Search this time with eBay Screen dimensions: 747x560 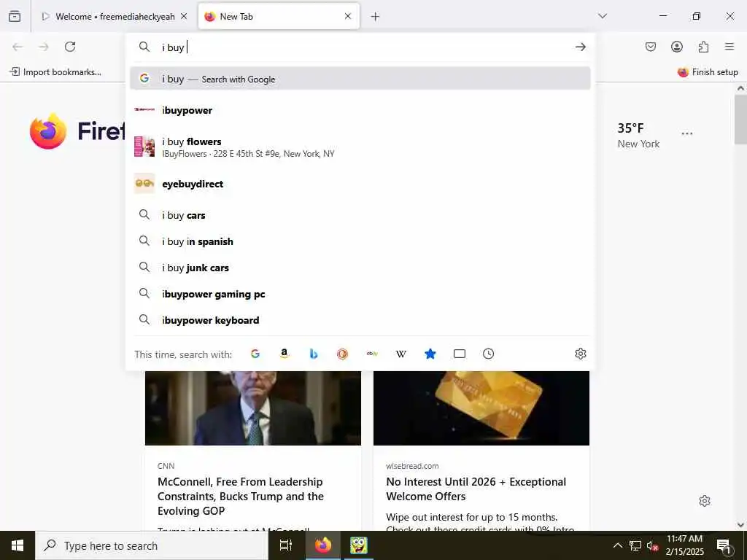pos(372,354)
